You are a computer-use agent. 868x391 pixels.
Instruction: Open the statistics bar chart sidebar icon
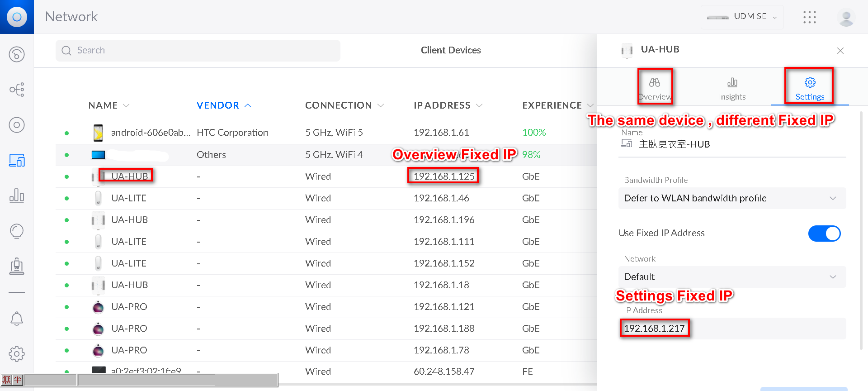point(17,195)
